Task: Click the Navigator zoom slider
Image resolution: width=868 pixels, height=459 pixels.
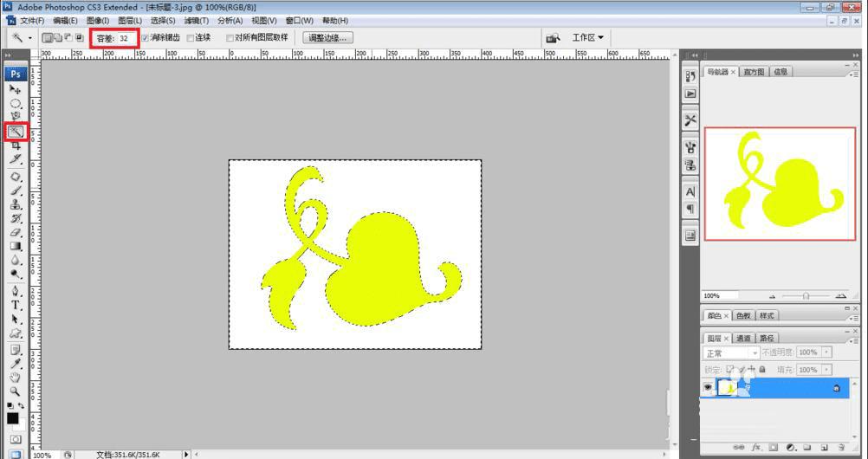Action: tap(806, 295)
